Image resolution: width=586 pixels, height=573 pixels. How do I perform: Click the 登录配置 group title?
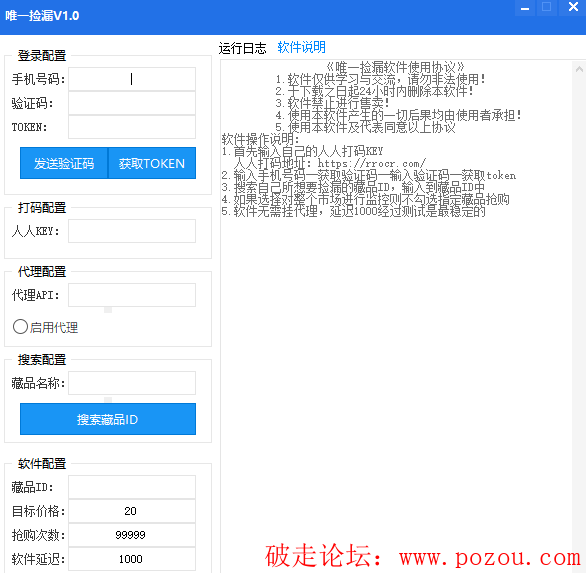[x=42, y=56]
